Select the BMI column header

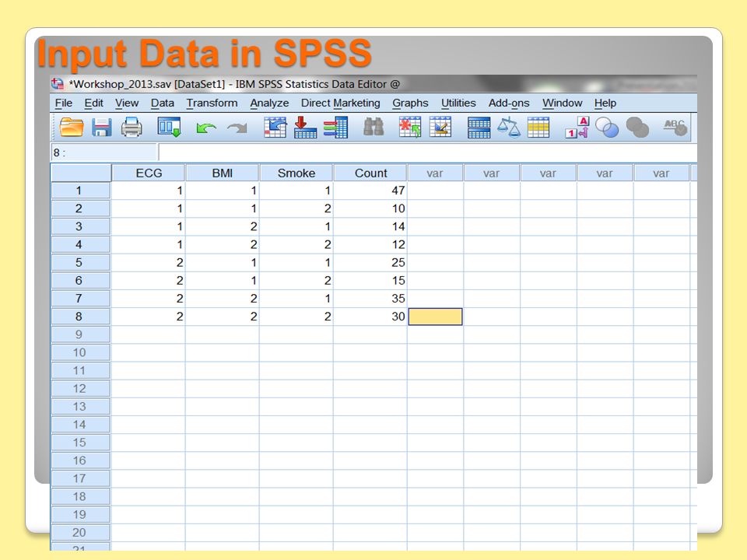tap(223, 173)
